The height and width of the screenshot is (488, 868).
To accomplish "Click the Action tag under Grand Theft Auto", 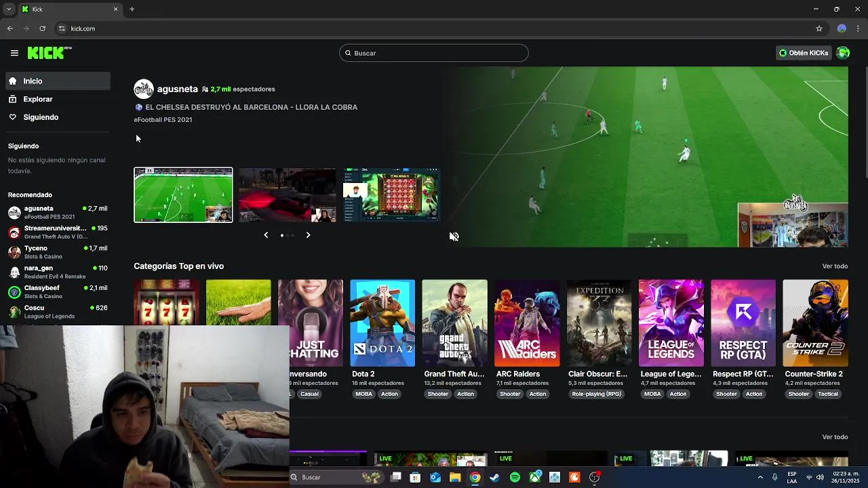I will (x=465, y=394).
